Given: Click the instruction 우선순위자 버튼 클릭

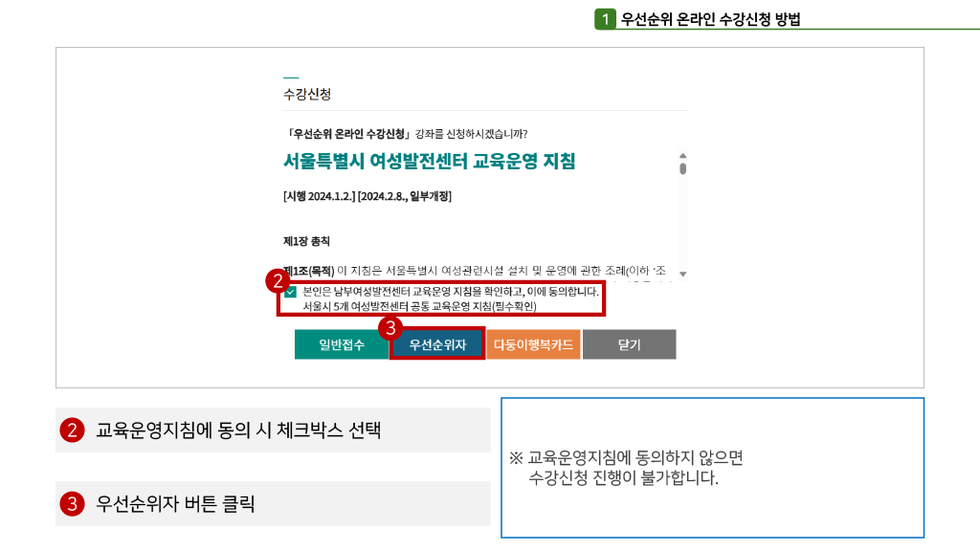Looking at the screenshot, I should [x=175, y=503].
